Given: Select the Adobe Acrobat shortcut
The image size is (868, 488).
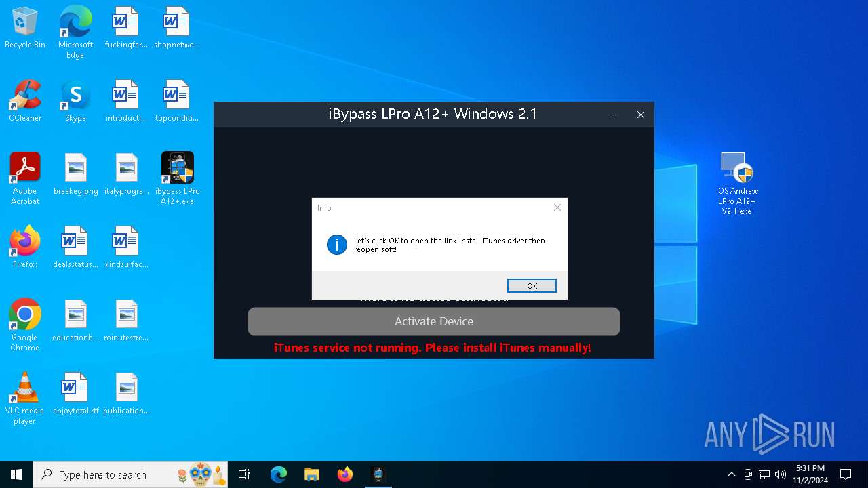Looking at the screenshot, I should 25,178.
